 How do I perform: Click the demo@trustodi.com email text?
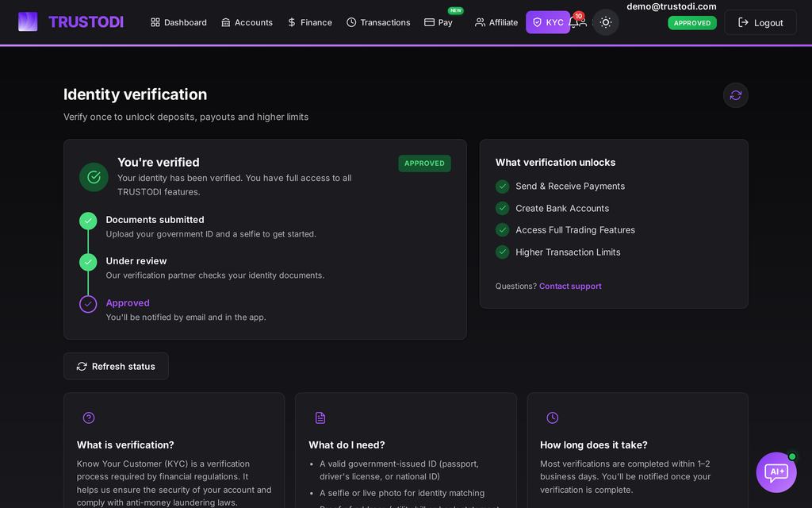[x=671, y=6]
